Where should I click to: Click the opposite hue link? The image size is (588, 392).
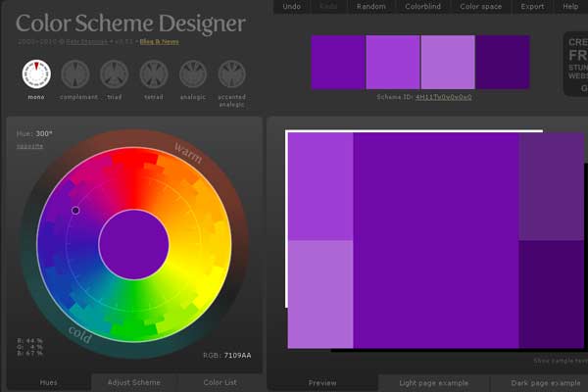(29, 146)
